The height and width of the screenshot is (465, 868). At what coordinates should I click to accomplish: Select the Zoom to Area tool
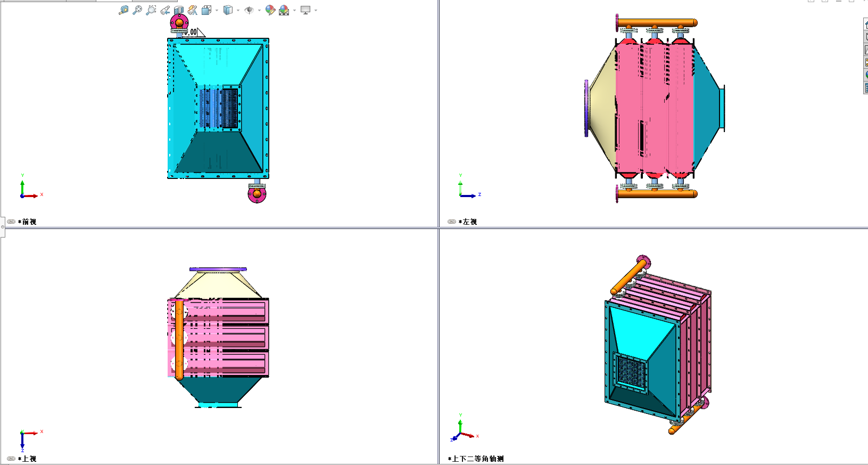pyautogui.click(x=151, y=10)
